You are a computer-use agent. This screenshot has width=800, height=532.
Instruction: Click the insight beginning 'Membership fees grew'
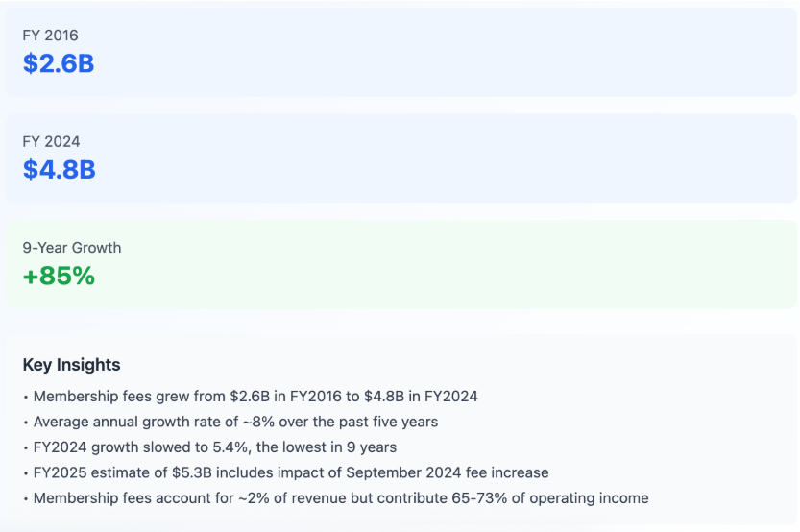[255, 396]
